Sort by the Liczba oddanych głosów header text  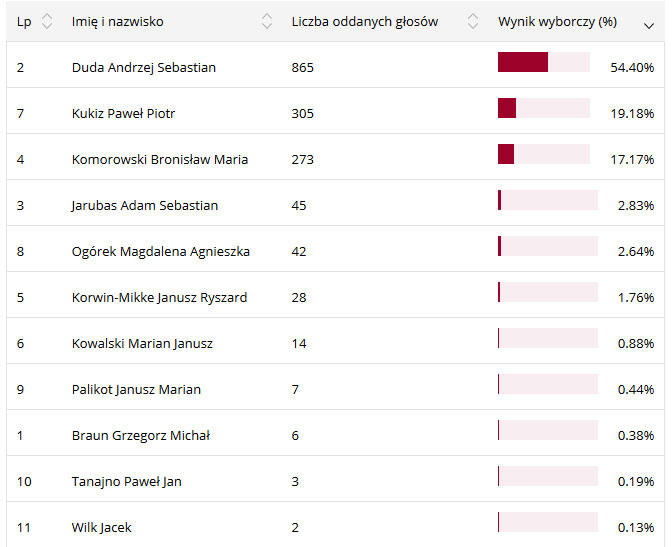pos(364,22)
